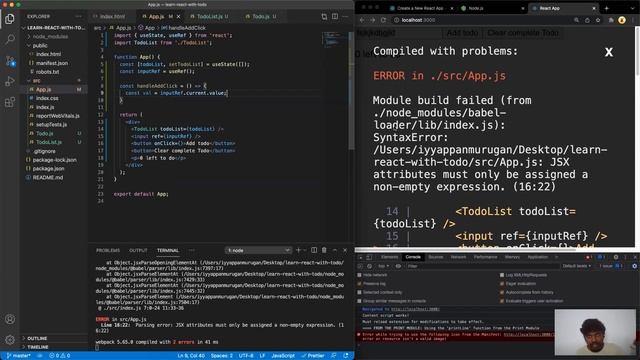Click the JavaScript language mode in status bar
This screenshot has width=640, height=360.
283,356
